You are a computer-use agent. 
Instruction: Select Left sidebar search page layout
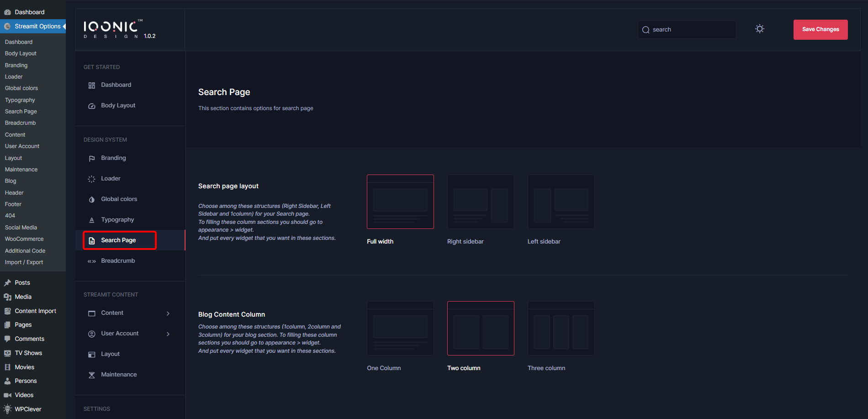point(561,202)
